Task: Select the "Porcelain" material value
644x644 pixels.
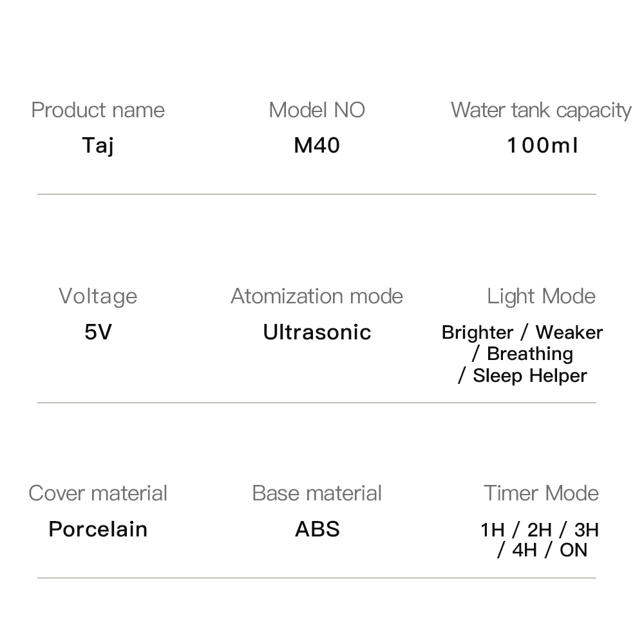Action: pyautogui.click(x=98, y=529)
